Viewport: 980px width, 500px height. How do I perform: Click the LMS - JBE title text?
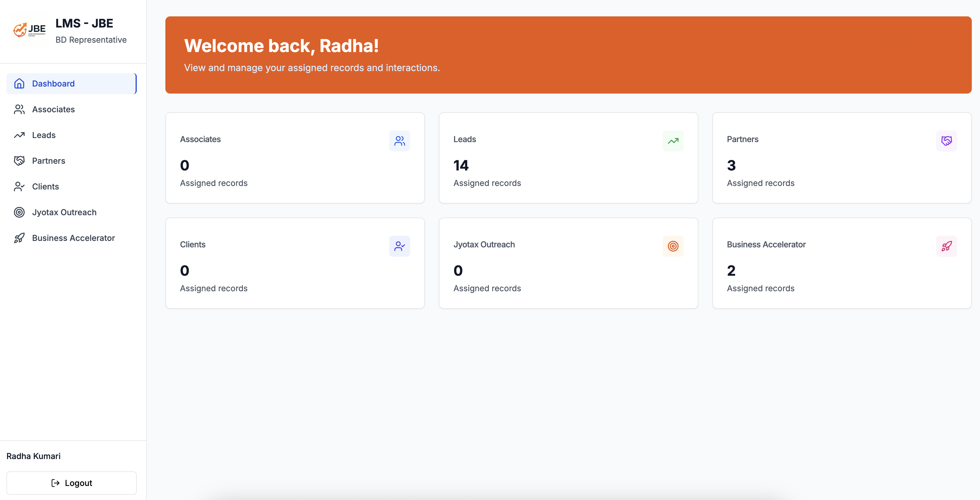pos(84,23)
